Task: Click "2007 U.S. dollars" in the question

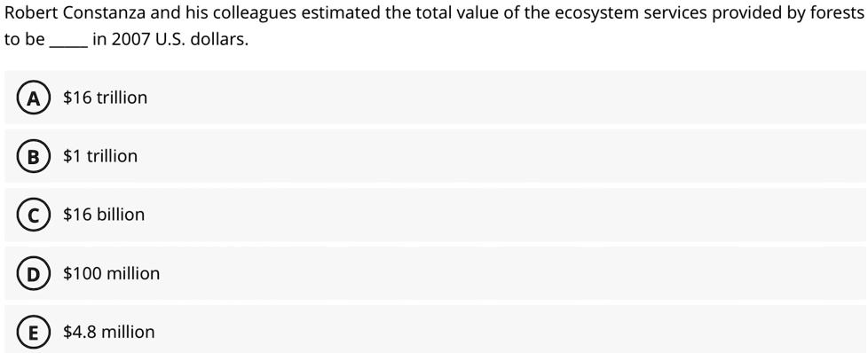Action: (180, 40)
